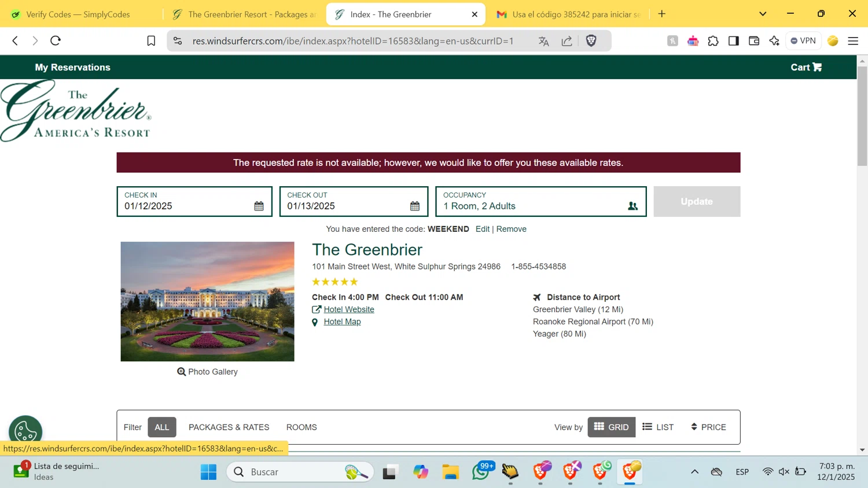
Task: Switch to The Greenbrier Resort - Packages tab
Action: pyautogui.click(x=245, y=14)
